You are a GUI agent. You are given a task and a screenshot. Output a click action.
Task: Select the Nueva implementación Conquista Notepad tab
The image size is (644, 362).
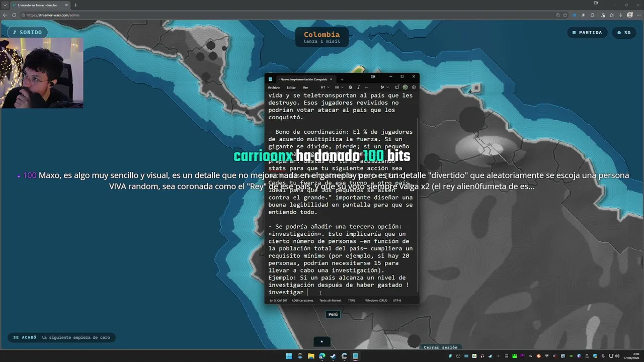pos(306,79)
